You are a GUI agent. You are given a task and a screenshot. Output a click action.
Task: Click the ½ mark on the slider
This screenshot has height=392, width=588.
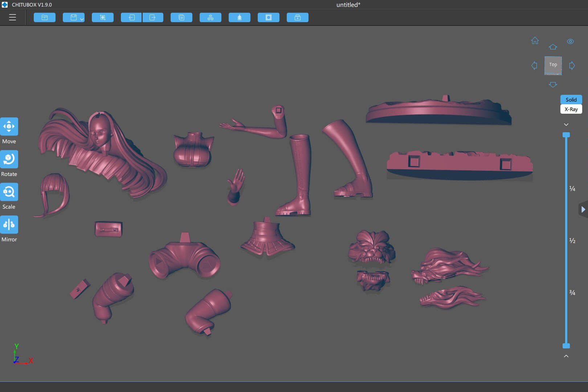(572, 241)
